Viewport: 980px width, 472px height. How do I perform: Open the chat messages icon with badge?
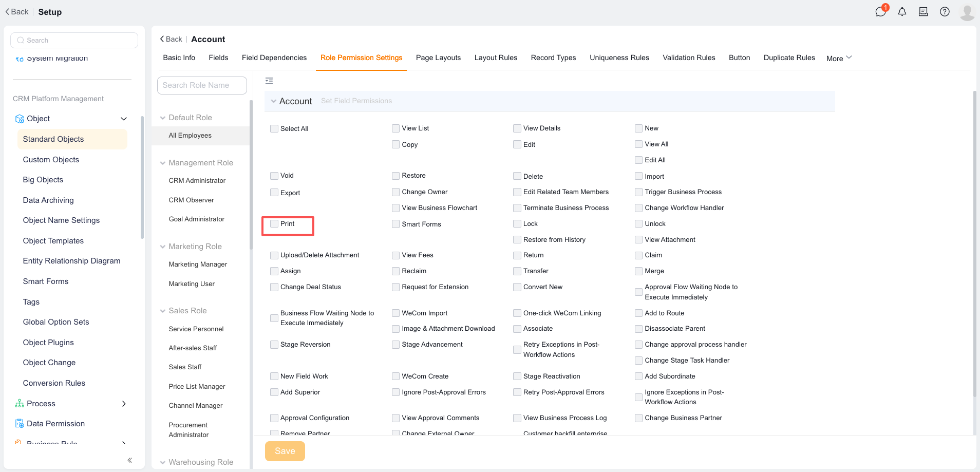pyautogui.click(x=881, y=11)
